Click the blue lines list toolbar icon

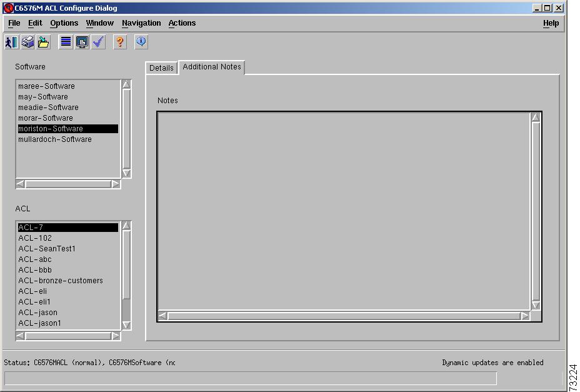pyautogui.click(x=66, y=42)
